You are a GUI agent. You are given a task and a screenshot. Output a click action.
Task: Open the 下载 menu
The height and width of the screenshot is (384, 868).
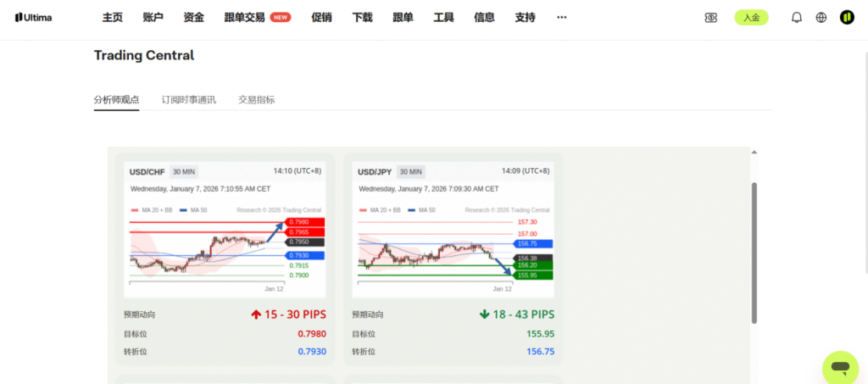(363, 18)
